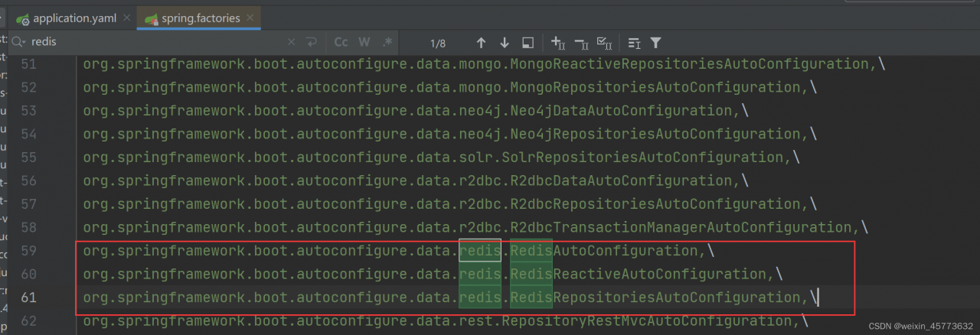Open the search filter funnel
Viewport: 980px width, 335px height.
(656, 43)
